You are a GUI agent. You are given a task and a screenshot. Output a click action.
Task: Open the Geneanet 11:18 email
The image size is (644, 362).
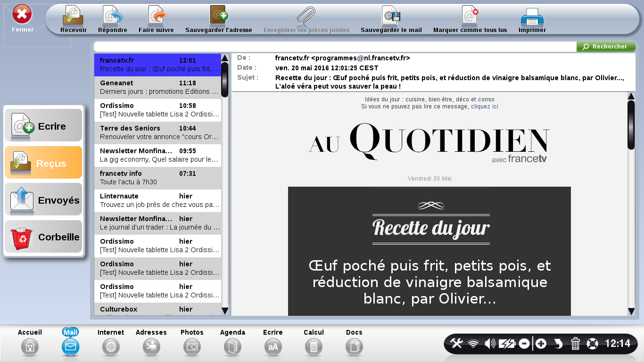click(157, 88)
